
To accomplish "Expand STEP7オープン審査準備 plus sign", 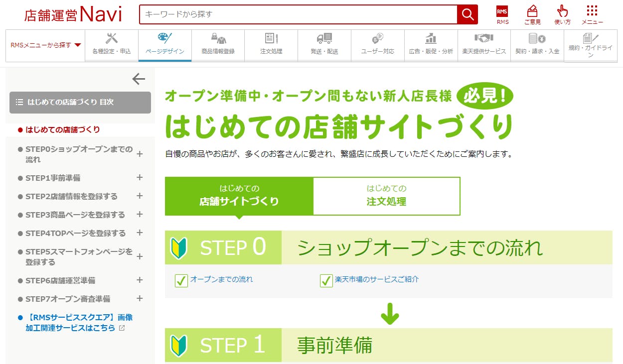I will (x=140, y=298).
